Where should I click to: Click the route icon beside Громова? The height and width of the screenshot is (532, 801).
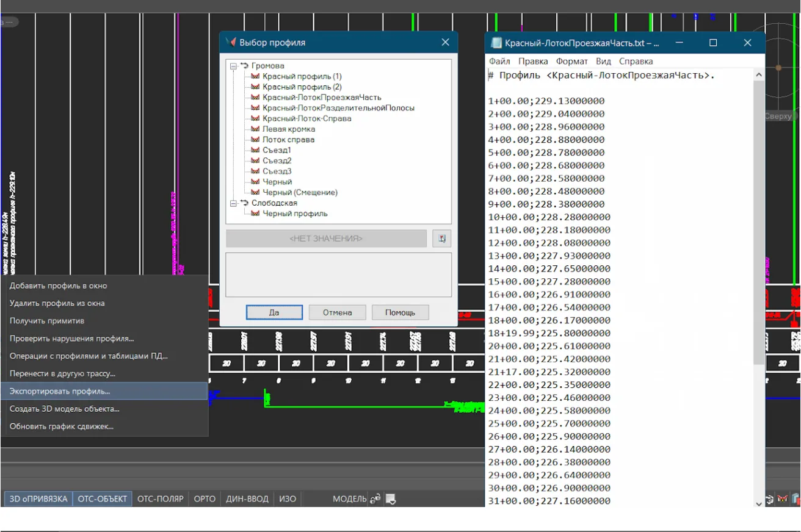point(244,66)
